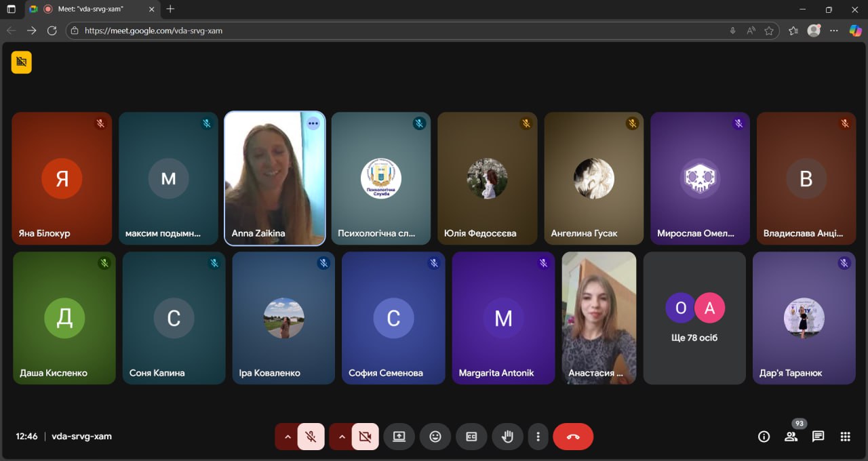This screenshot has height=461, width=868.
Task: Click the yellow camera-off indicator at top left
Action: (22, 62)
